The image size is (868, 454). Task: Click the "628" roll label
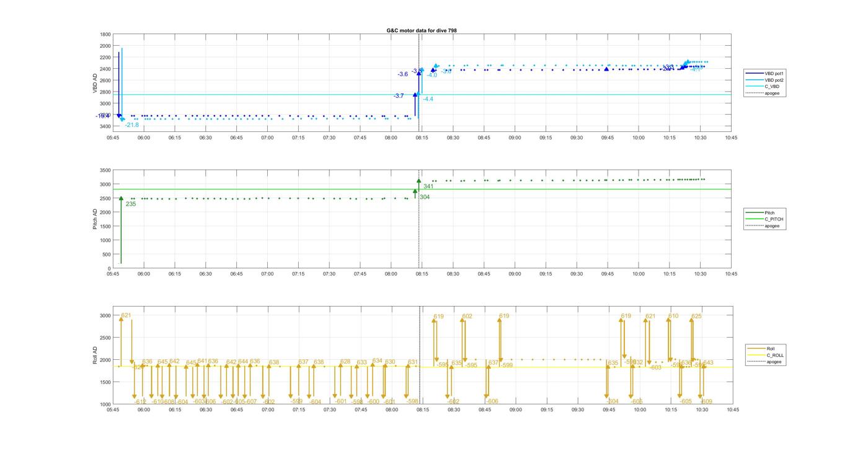point(345,362)
